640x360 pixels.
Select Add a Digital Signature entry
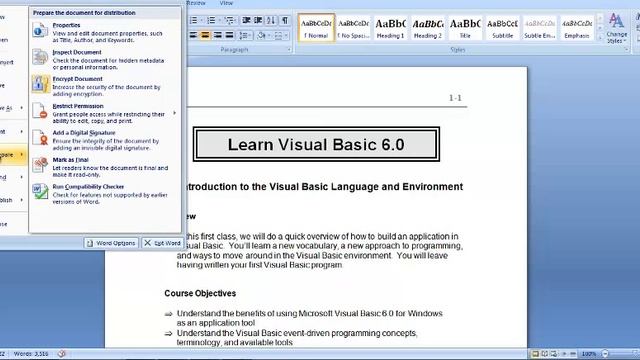click(x=105, y=140)
